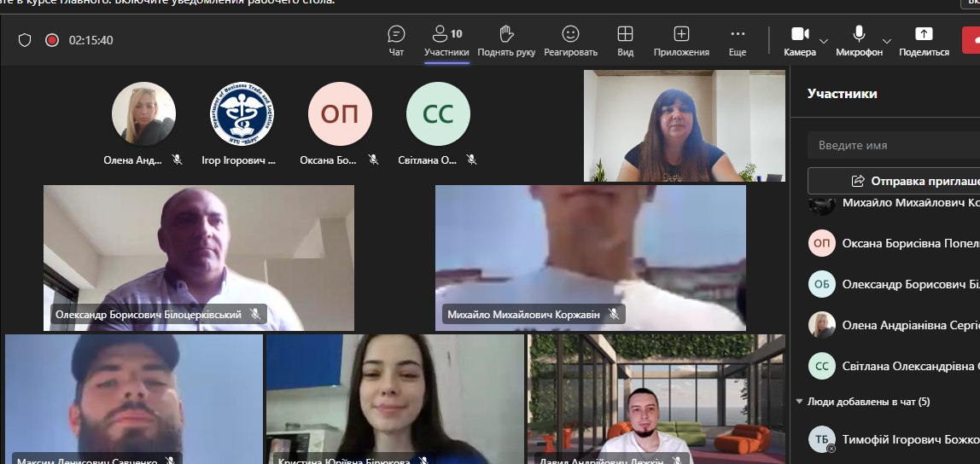Click the red recording indicator icon

pos(52,41)
